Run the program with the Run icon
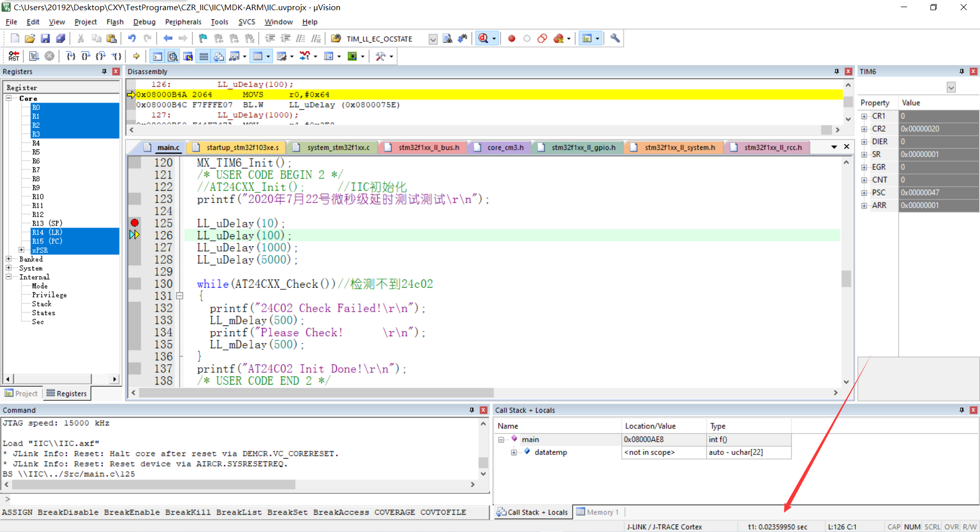This screenshot has width=980, height=532. [x=34, y=56]
